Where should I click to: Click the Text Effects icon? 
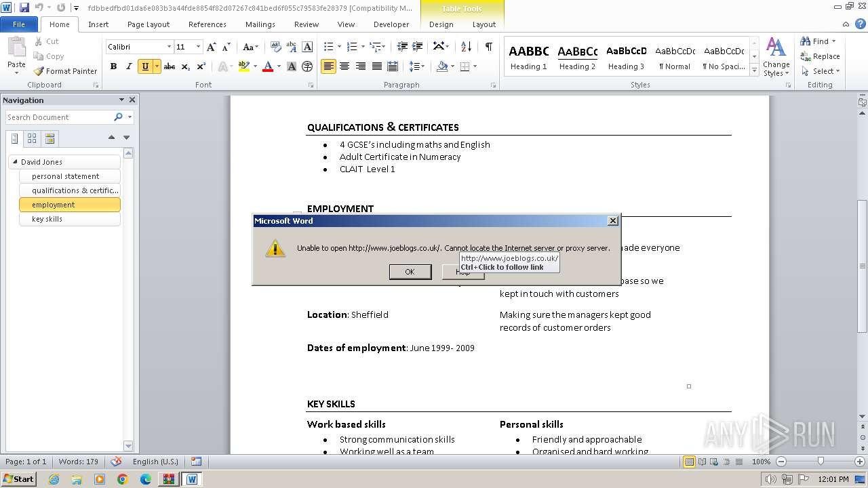pyautogui.click(x=222, y=66)
